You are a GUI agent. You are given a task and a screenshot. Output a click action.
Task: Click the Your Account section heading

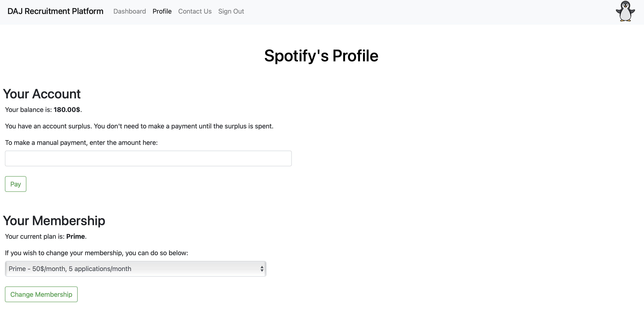tap(42, 94)
